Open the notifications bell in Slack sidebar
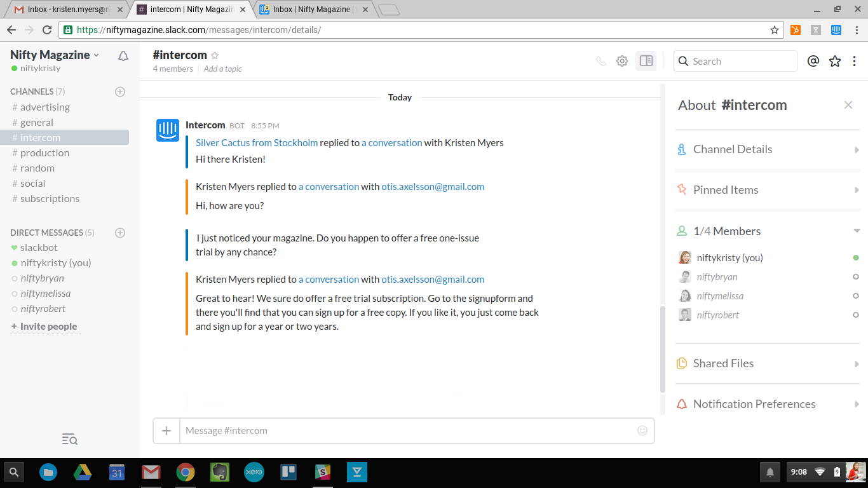This screenshot has height=488, width=868. point(123,56)
